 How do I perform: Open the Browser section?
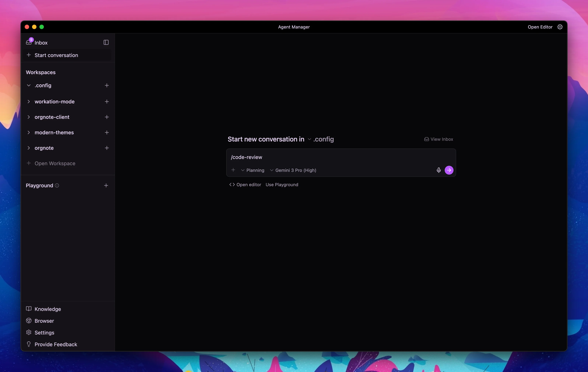click(44, 321)
